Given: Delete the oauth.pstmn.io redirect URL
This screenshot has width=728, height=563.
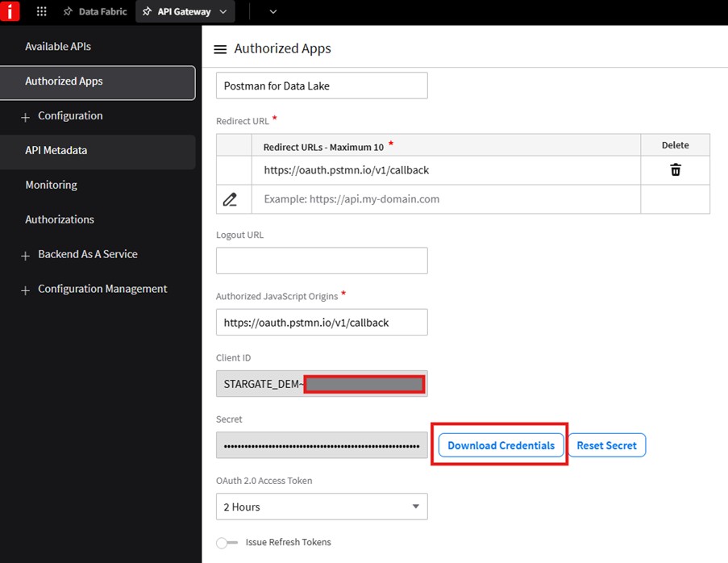Looking at the screenshot, I should point(675,170).
